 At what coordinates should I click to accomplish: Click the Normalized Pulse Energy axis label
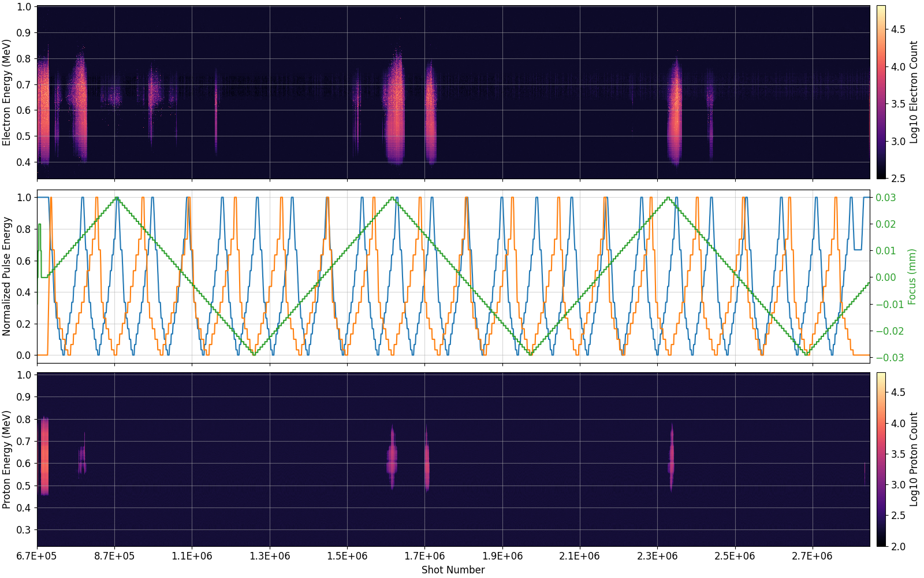coord(6,276)
